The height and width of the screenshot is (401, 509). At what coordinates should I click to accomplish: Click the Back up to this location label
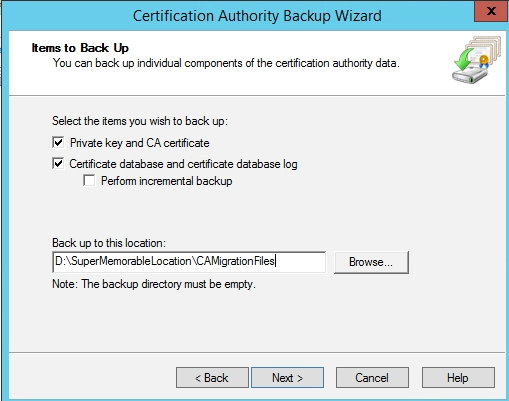tap(109, 243)
